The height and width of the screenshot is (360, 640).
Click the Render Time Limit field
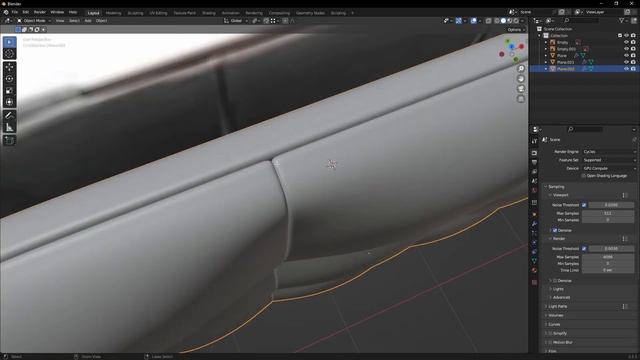(608, 270)
